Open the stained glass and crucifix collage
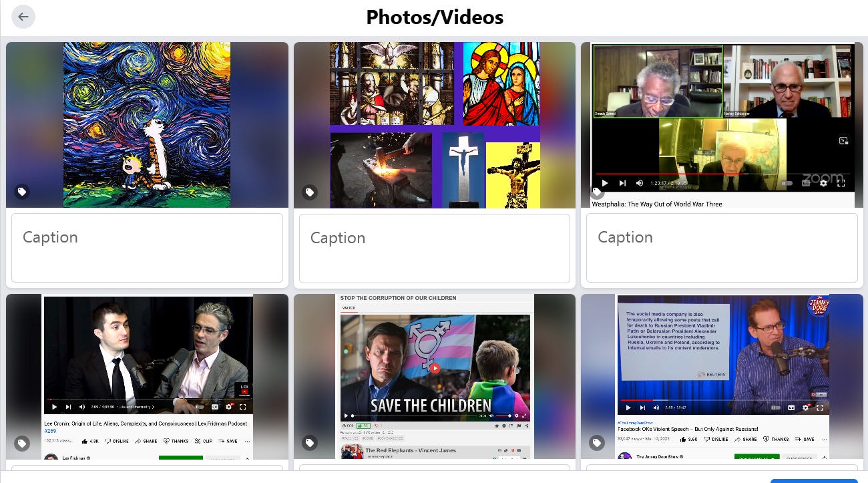The image size is (868, 483). pos(435,125)
